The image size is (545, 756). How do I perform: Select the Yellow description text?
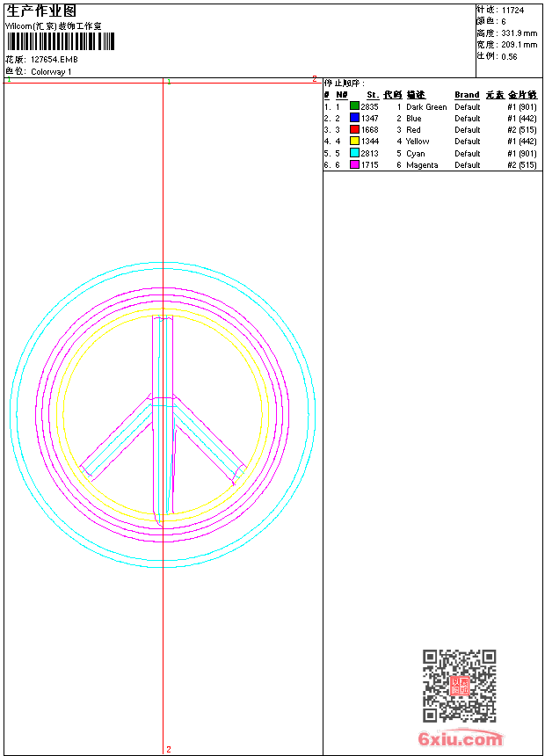(418, 142)
